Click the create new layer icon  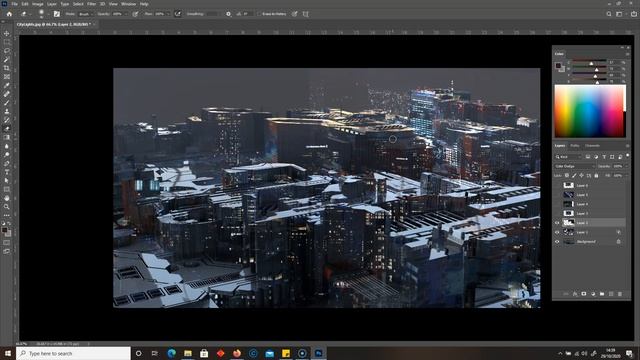611,294
